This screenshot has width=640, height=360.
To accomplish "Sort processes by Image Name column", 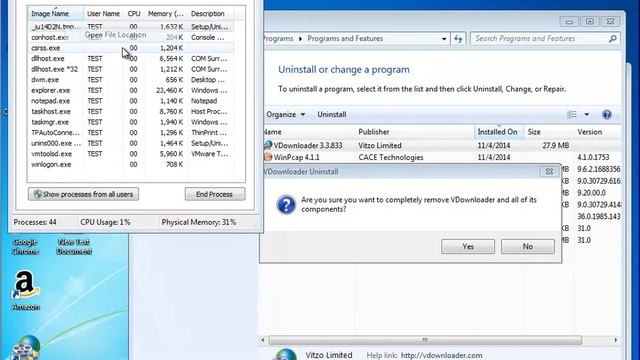I will coord(56,14).
